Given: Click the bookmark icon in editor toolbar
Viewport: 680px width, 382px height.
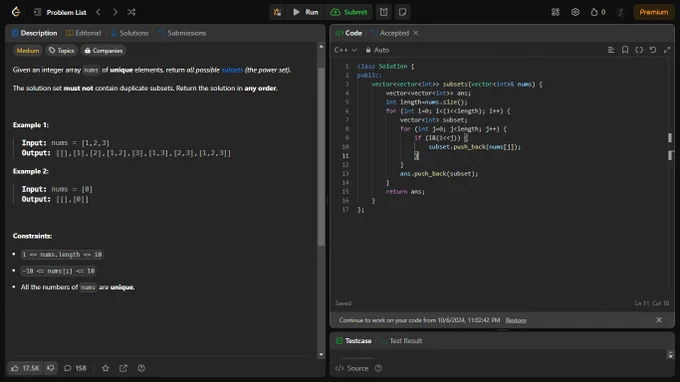Looking at the screenshot, I should click(625, 50).
